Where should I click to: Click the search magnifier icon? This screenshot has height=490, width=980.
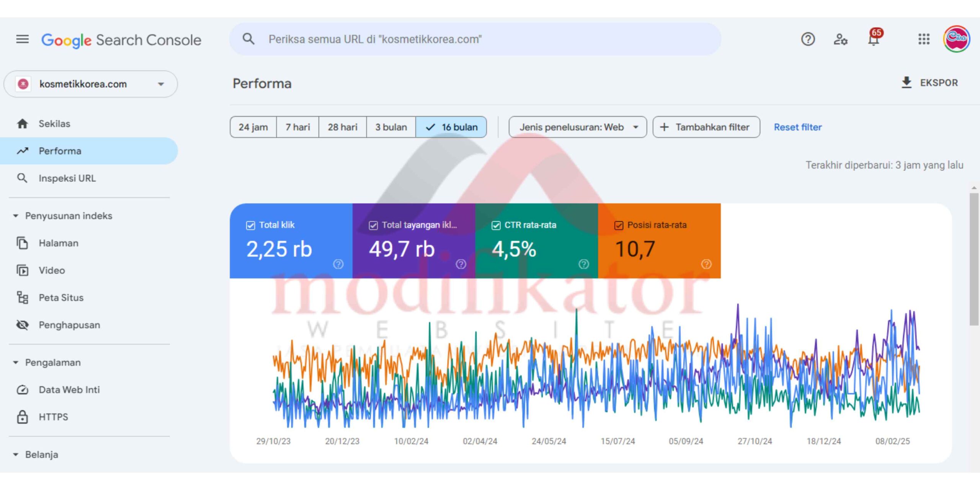(x=248, y=39)
